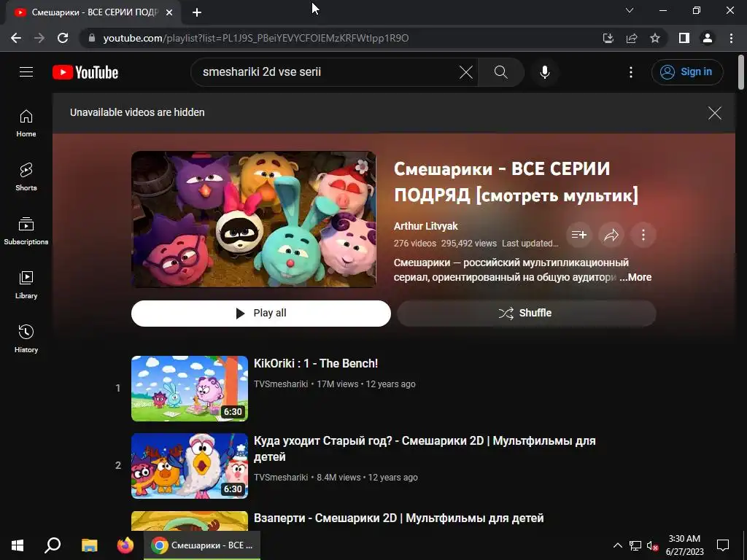Go forward with the browser forward arrow
This screenshot has width=747, height=560.
(x=39, y=38)
